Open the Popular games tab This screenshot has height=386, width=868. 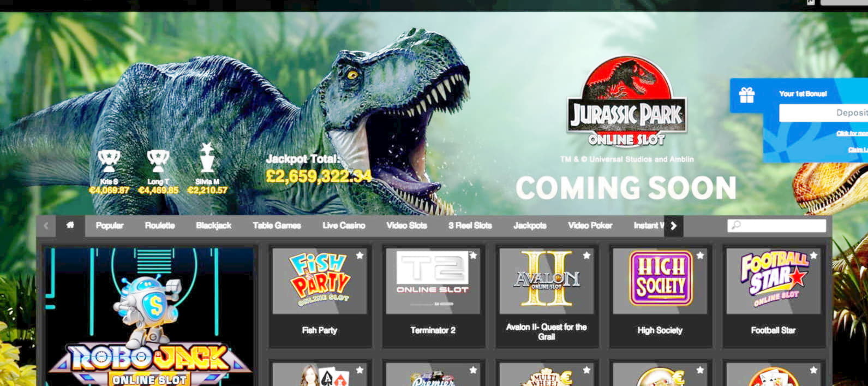[110, 225]
